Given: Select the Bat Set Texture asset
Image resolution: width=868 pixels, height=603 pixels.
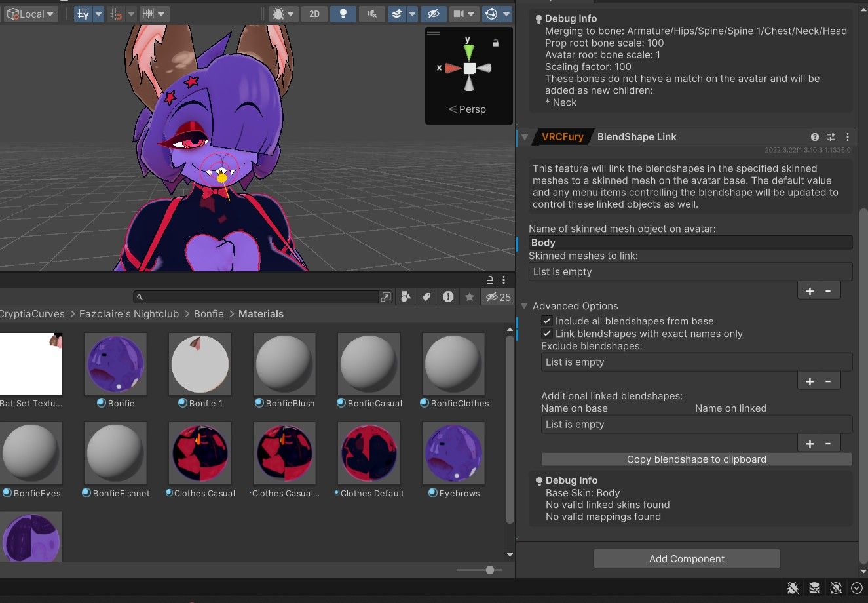Looking at the screenshot, I should (31, 364).
